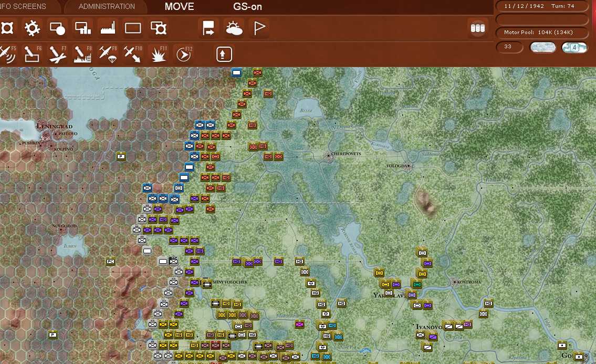Click the F11 explosion icon
This screenshot has width=596, height=364.
point(159,54)
